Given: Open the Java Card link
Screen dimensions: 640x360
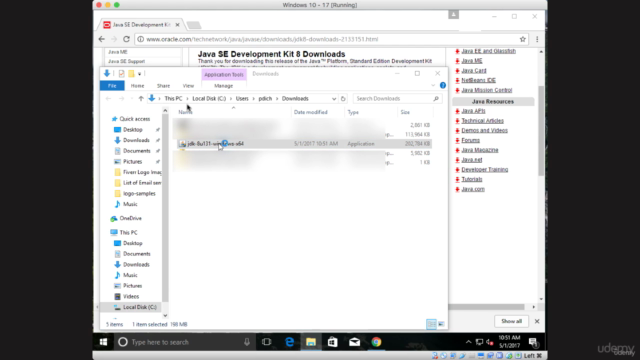Looking at the screenshot, I should coord(473,71).
